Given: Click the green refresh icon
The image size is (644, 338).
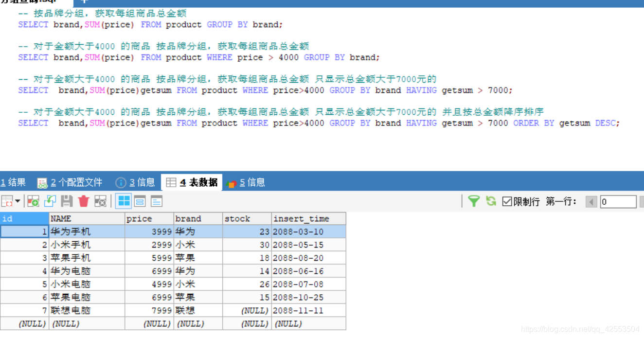Looking at the screenshot, I should [x=491, y=201].
